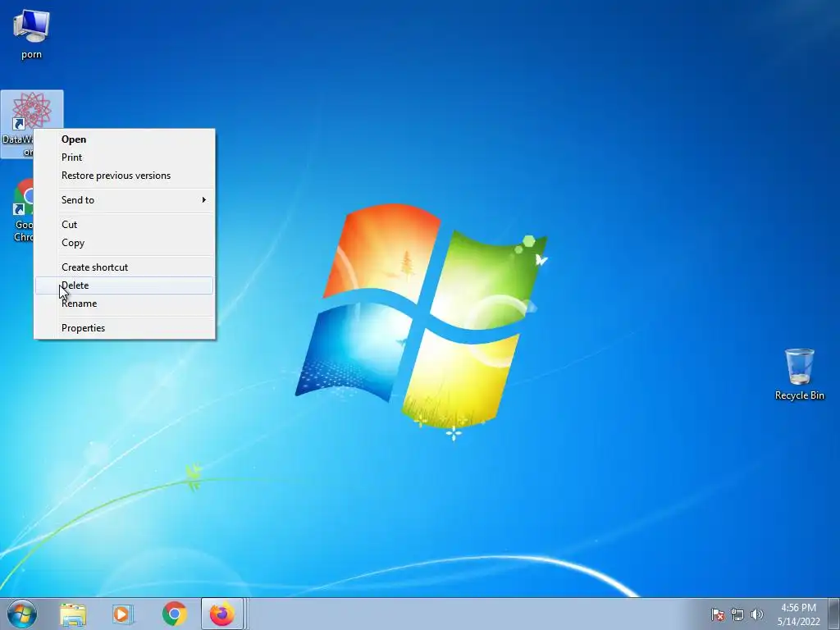
Task: Open the Windows Start button
Action: click(22, 614)
